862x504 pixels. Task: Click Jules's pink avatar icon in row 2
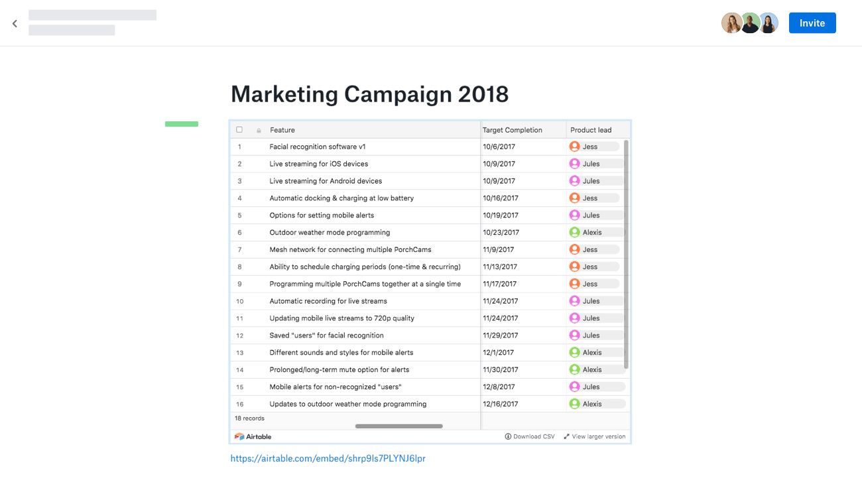click(575, 164)
